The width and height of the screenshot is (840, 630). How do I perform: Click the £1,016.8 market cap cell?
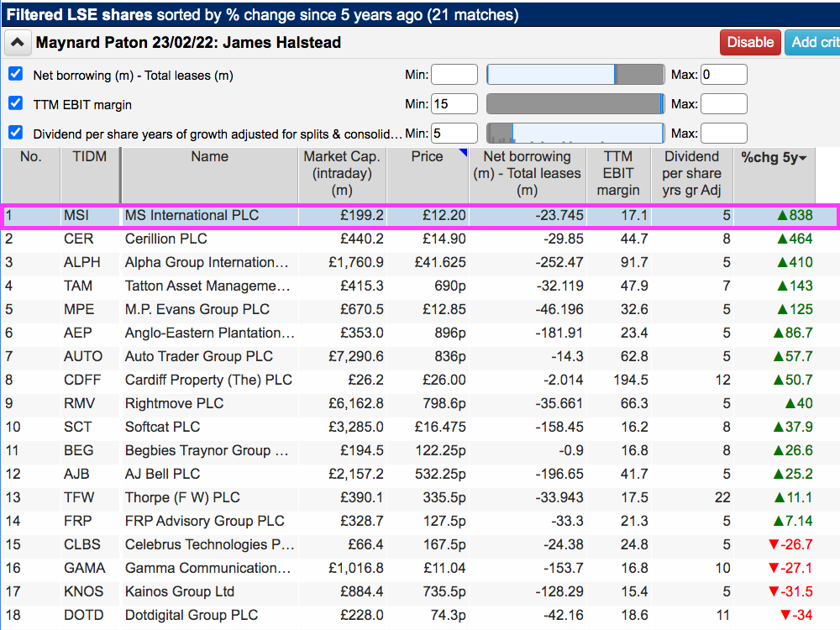coord(355,569)
